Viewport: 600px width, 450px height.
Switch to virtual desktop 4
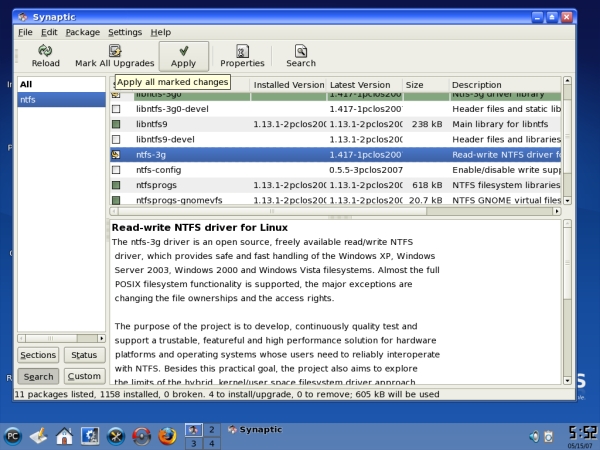tap(212, 443)
